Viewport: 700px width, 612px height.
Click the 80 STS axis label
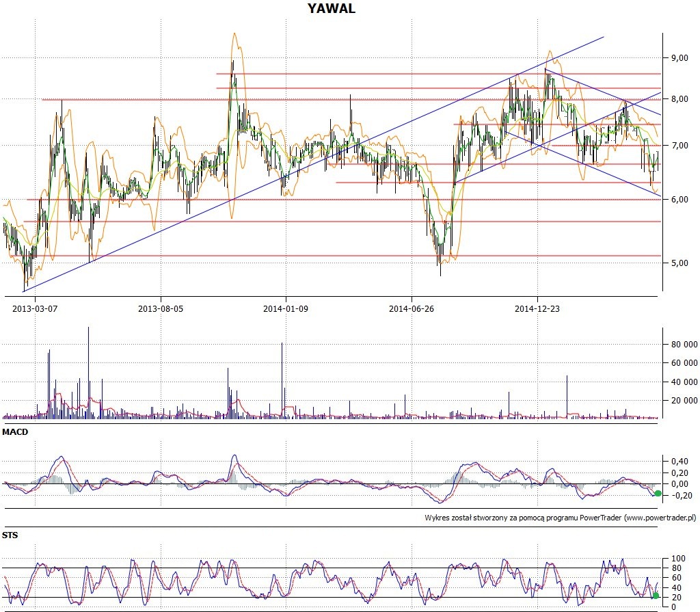click(677, 568)
